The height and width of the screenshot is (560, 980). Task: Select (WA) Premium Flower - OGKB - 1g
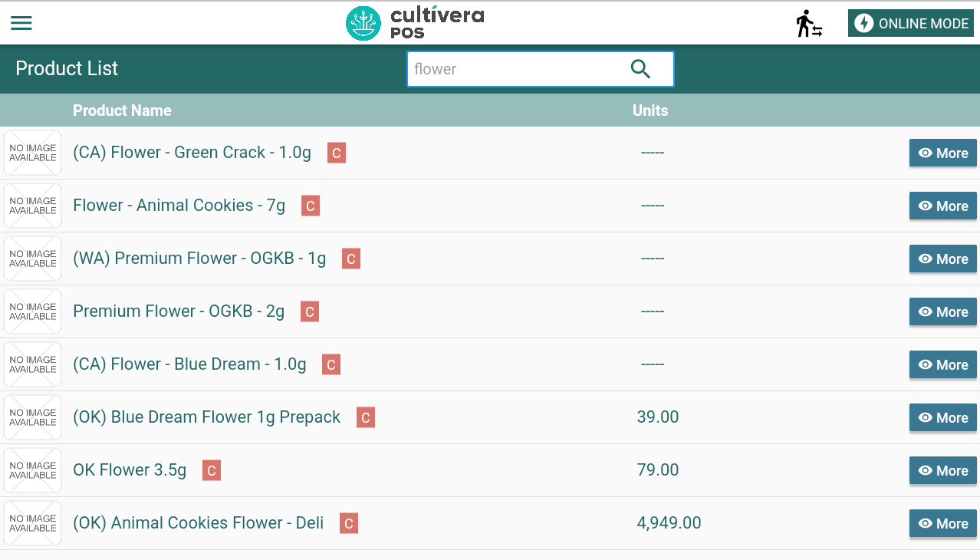(199, 259)
